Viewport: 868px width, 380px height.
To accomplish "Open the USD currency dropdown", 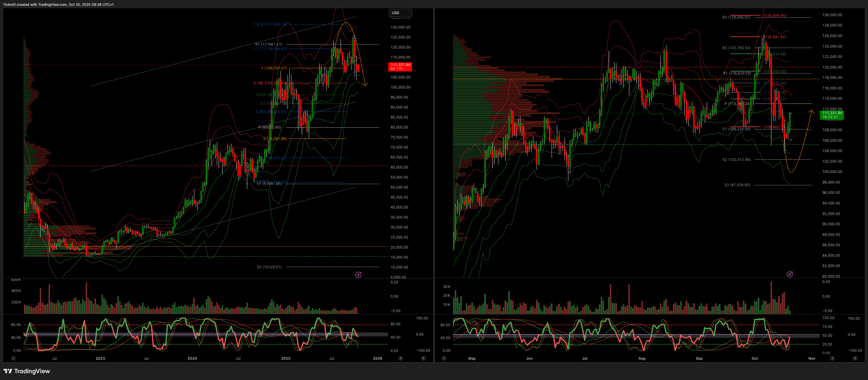I will coord(400,13).
